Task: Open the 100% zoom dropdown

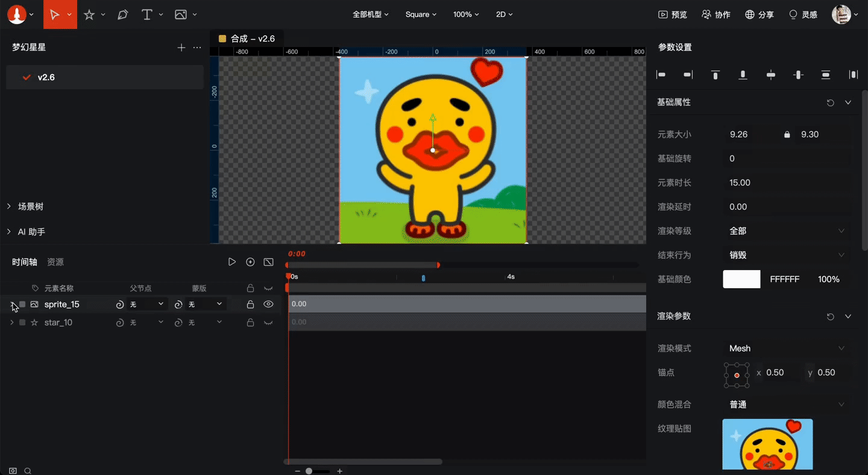Action: [466, 14]
